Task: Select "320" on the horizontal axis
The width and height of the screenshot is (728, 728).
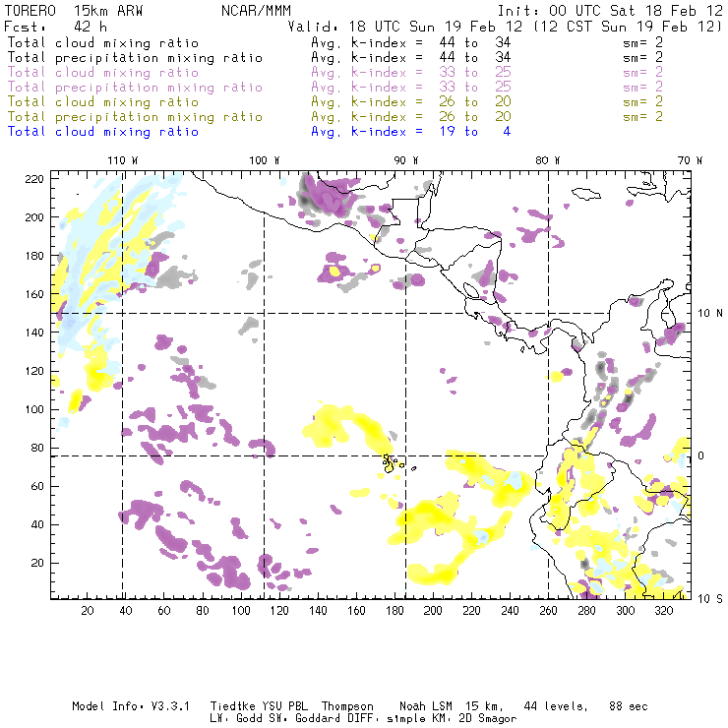Action: (664, 611)
